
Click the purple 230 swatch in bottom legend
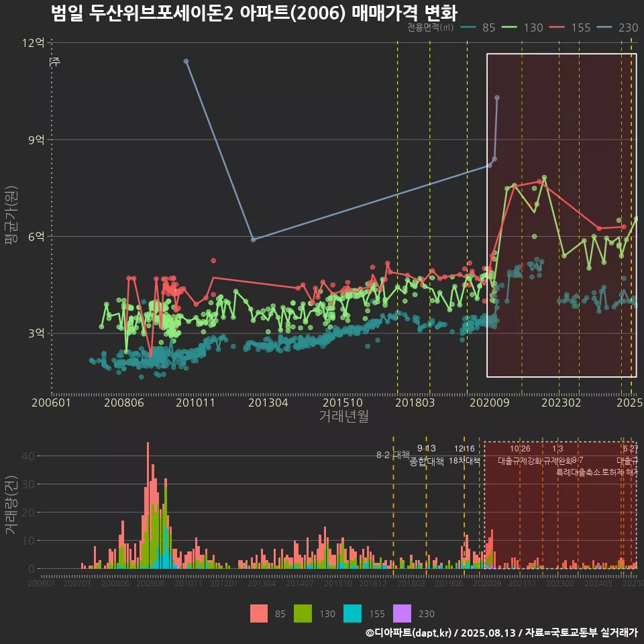point(402,614)
